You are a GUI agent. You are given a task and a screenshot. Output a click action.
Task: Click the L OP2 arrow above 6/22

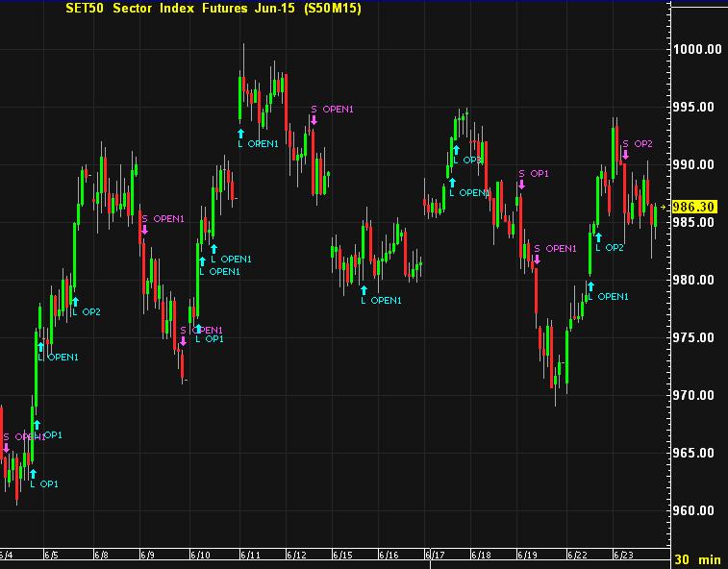pyautogui.click(x=597, y=235)
